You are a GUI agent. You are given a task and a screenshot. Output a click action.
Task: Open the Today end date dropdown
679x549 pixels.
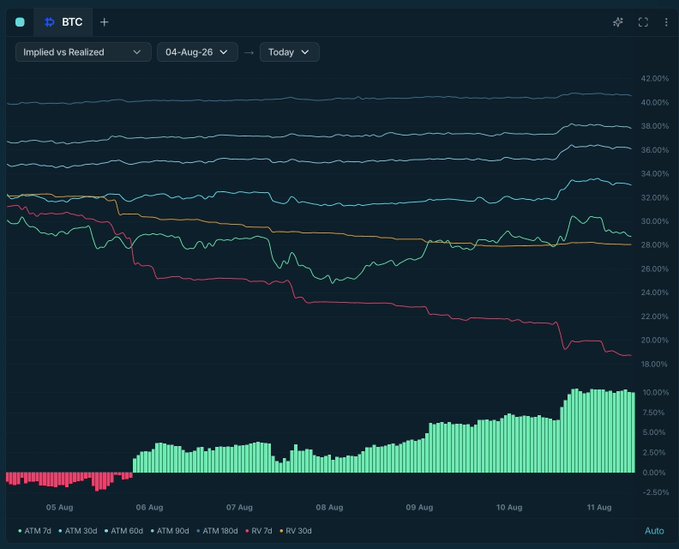pyautogui.click(x=289, y=52)
